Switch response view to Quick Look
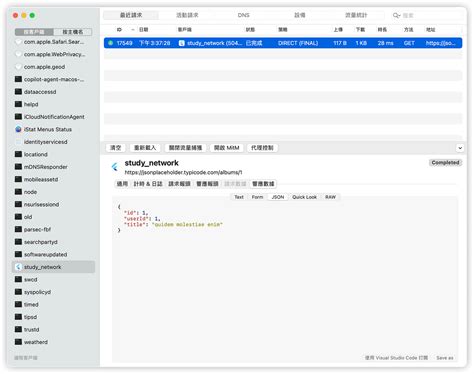Image resolution: width=474 pixels, height=374 pixels. click(x=304, y=197)
